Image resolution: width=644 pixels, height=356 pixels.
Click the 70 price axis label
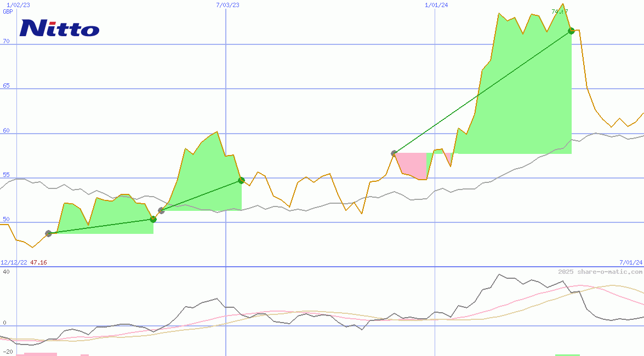pyautogui.click(x=7, y=41)
